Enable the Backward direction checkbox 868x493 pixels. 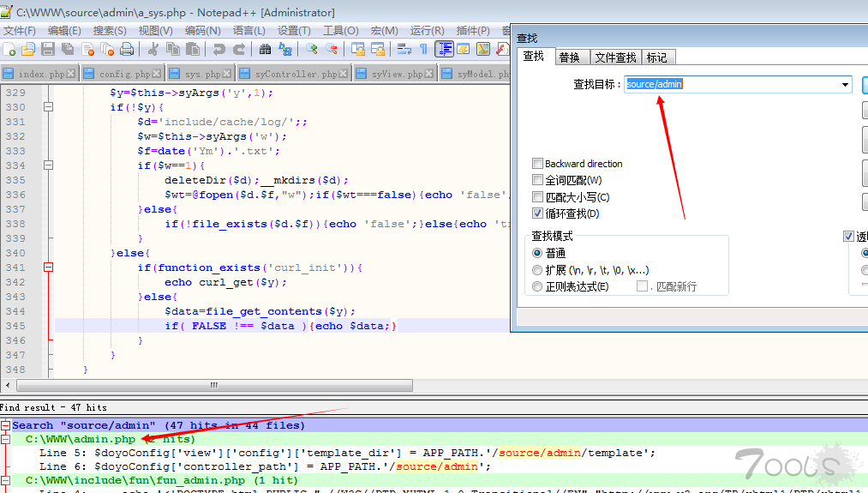[x=537, y=164]
